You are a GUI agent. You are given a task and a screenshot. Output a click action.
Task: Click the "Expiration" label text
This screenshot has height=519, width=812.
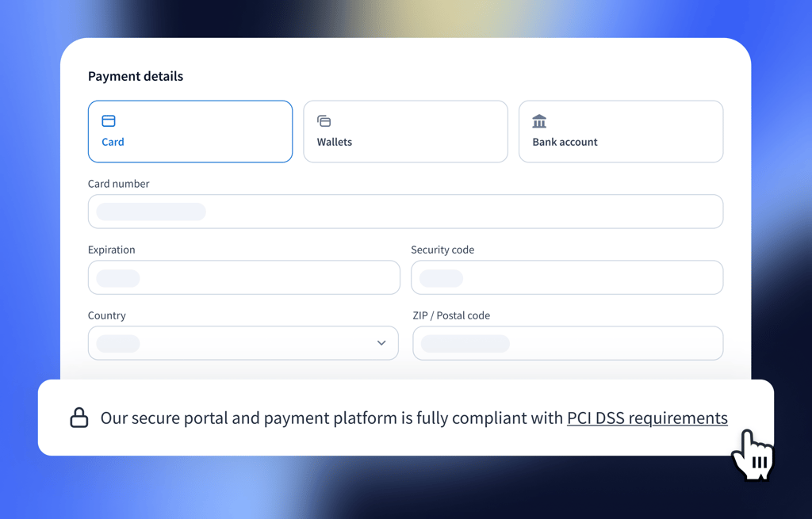[112, 250]
